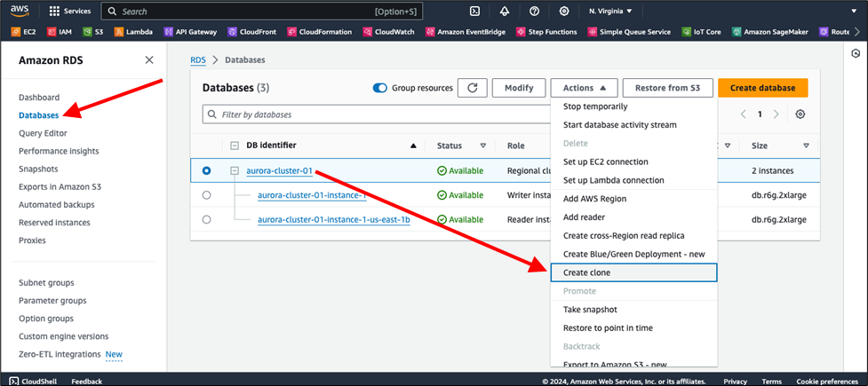Open the help question mark icon
The width and height of the screenshot is (868, 386).
point(534,11)
